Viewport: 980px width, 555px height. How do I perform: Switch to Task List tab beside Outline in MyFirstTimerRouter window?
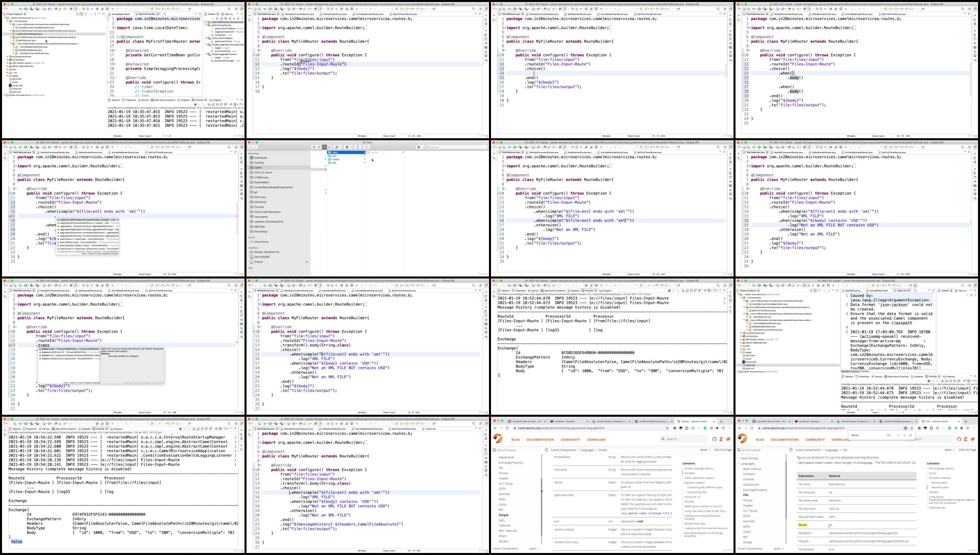point(227,14)
